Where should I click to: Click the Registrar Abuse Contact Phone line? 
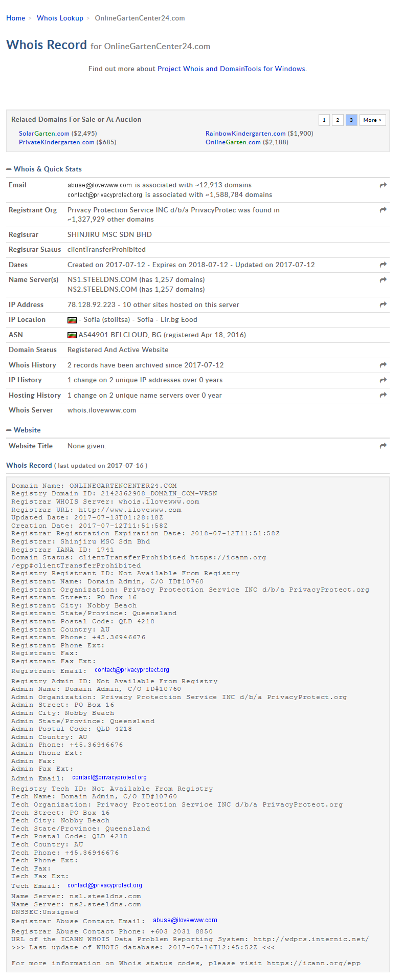tap(112, 932)
